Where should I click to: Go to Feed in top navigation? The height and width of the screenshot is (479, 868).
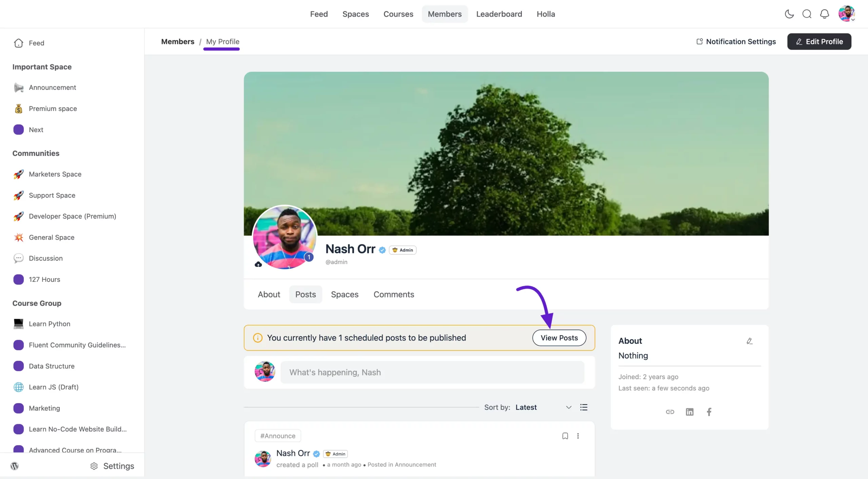point(319,14)
